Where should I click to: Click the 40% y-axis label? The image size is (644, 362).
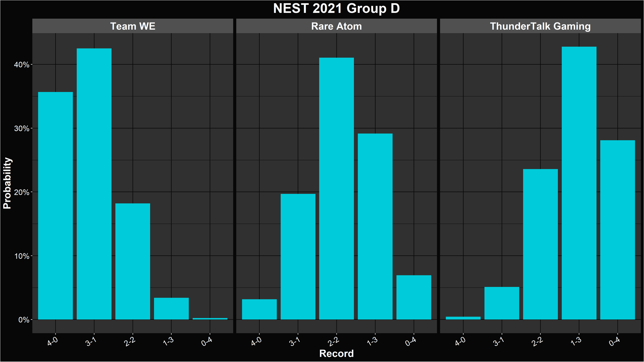point(22,65)
